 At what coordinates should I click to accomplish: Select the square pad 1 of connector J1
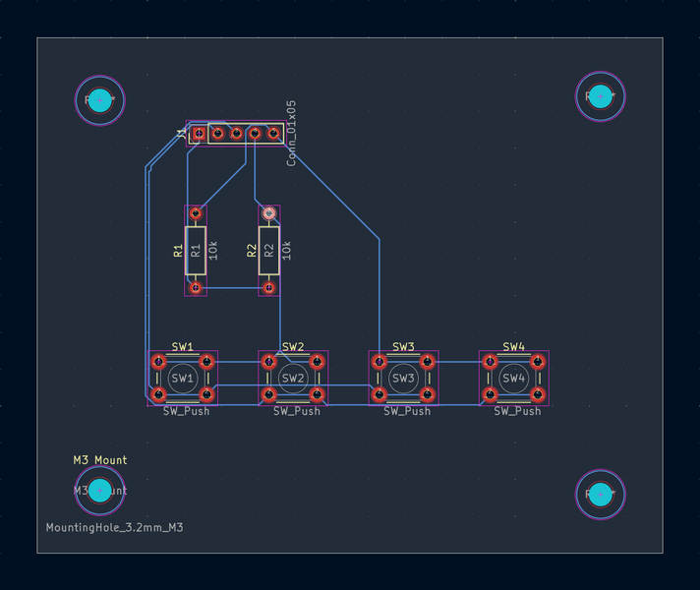click(x=200, y=133)
